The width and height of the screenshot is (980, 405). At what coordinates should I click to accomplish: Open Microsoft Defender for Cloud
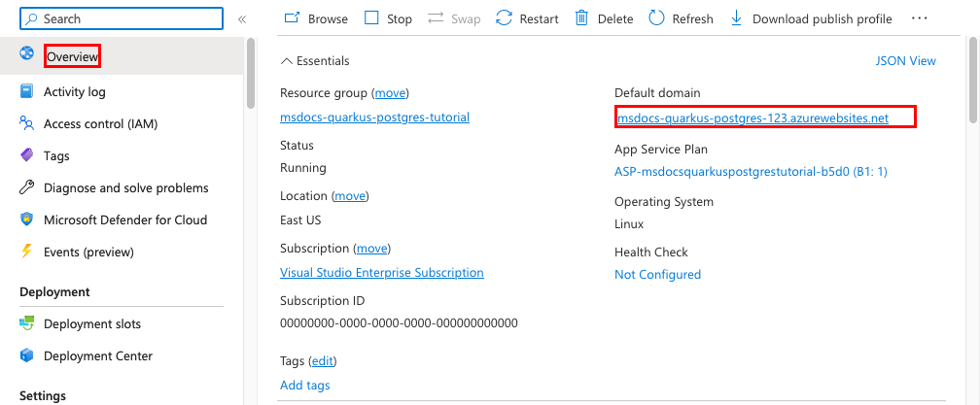(x=125, y=219)
